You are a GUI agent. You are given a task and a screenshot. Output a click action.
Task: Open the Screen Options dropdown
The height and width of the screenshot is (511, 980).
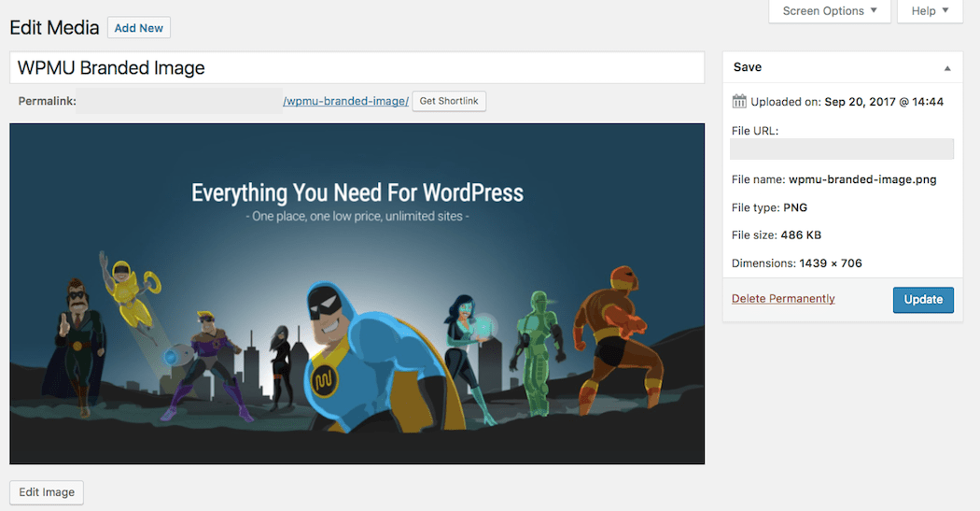pos(830,11)
